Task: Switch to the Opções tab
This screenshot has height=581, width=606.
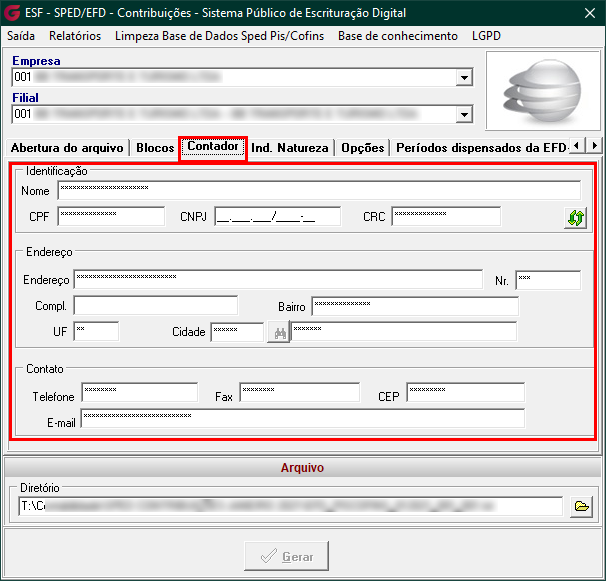Action: [363, 148]
